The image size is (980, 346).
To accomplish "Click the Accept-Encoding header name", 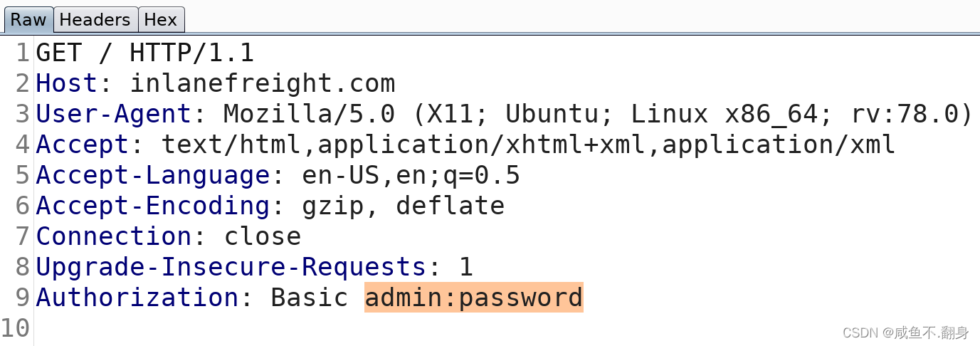I will (153, 206).
